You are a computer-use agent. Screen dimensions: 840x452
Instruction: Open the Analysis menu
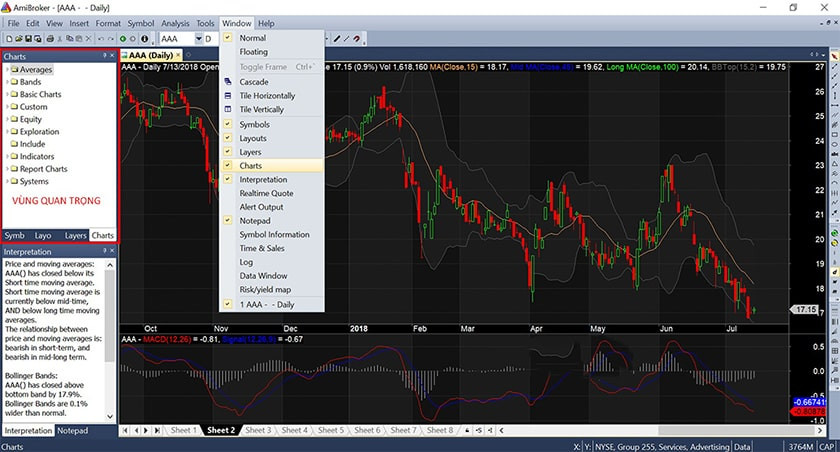tap(175, 23)
